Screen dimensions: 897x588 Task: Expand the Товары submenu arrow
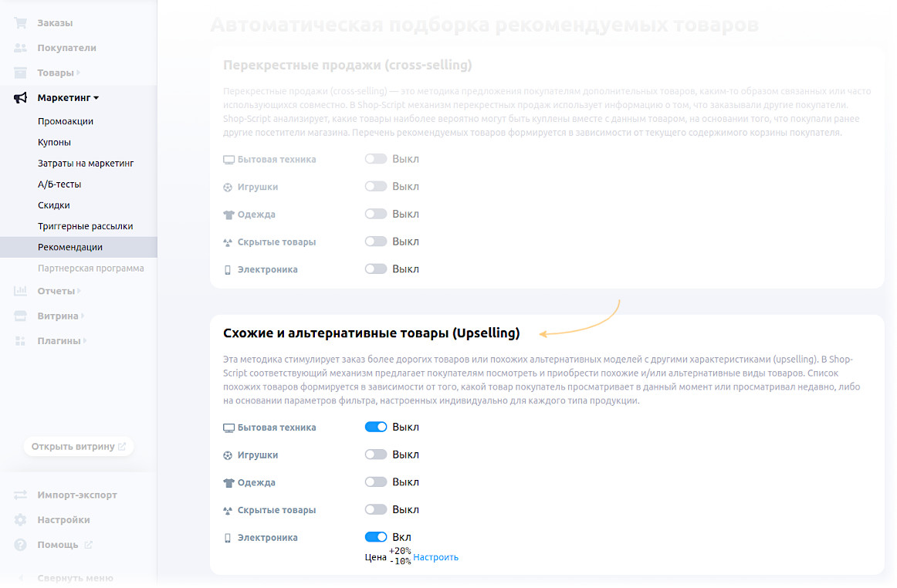(x=80, y=73)
